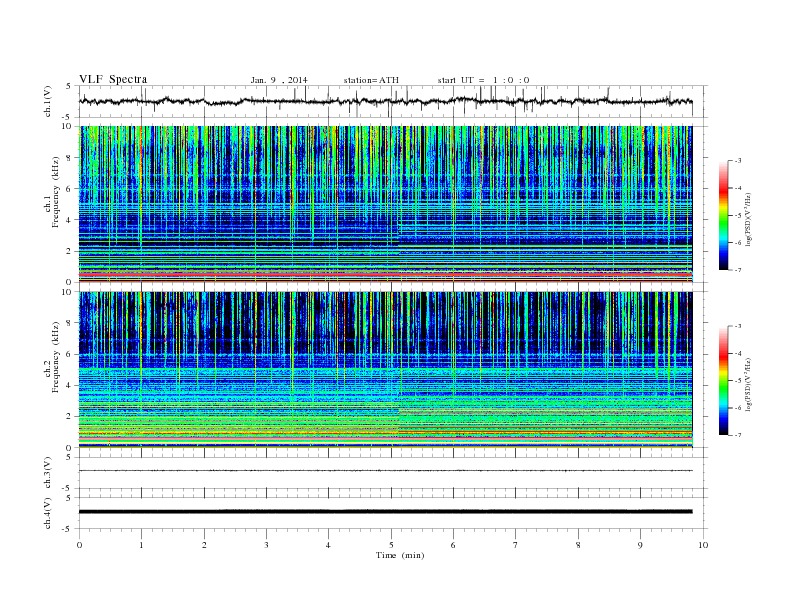Click the "station=ATH" header text
The image size is (792, 612).
371,80
